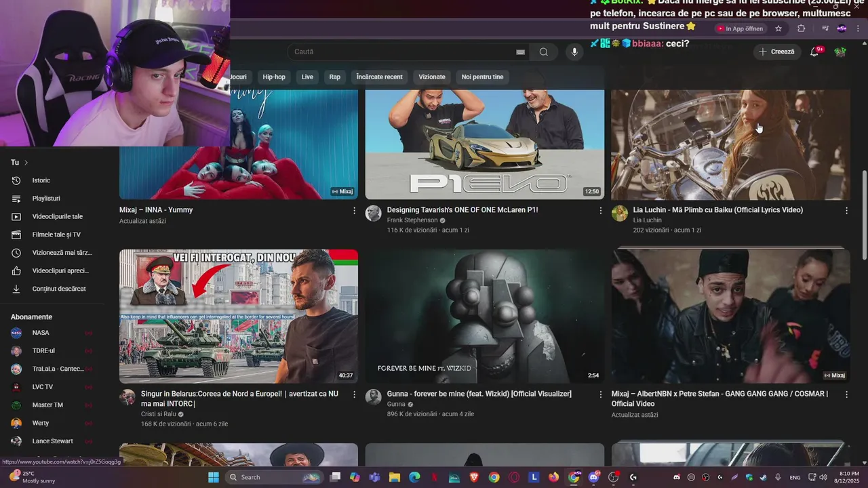Open Playlisturi in the sidebar
The width and height of the screenshot is (868, 488).
(53, 199)
